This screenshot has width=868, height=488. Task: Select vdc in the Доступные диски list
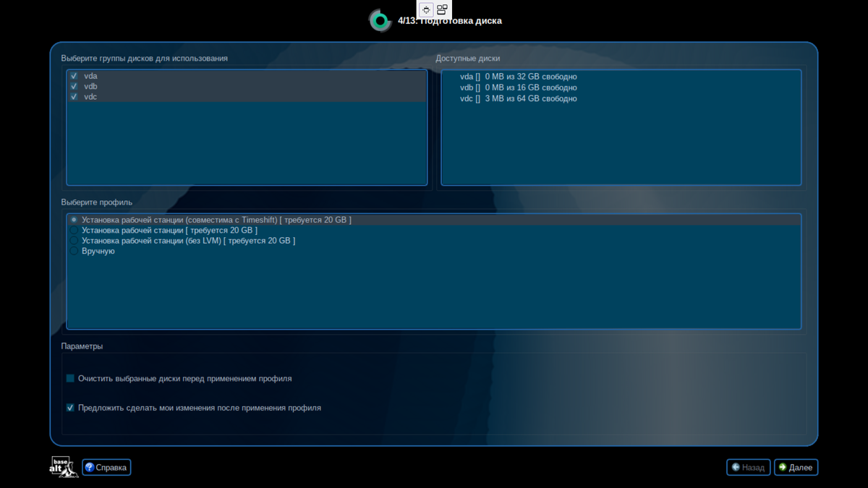(x=519, y=98)
